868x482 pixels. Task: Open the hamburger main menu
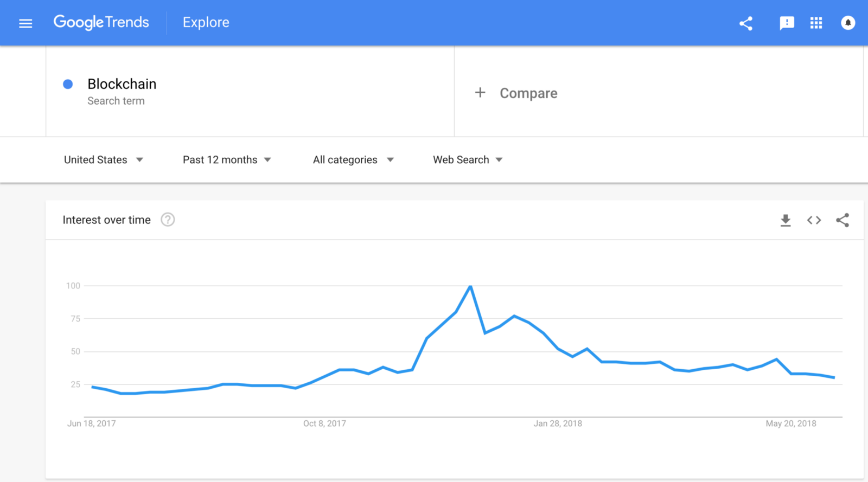tap(25, 23)
